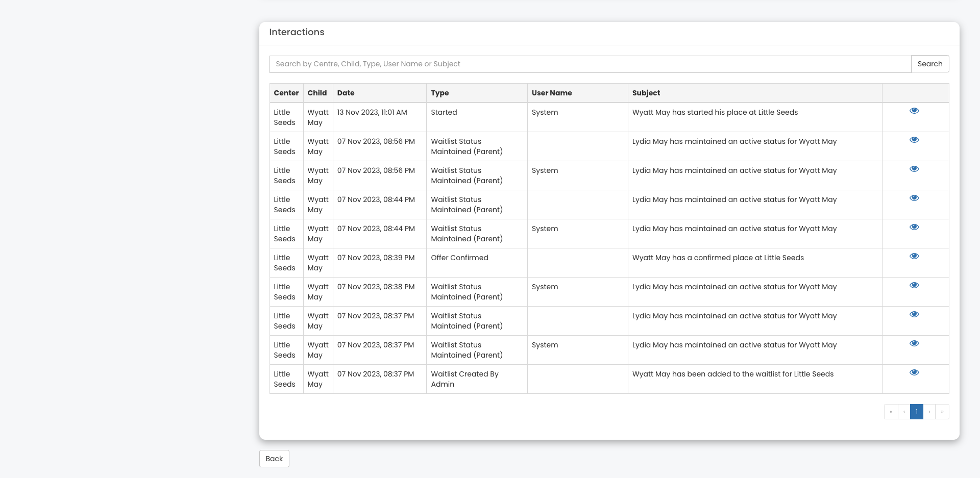Select page 1 in pagination
Viewport: 980px width, 478px height.
point(917,412)
